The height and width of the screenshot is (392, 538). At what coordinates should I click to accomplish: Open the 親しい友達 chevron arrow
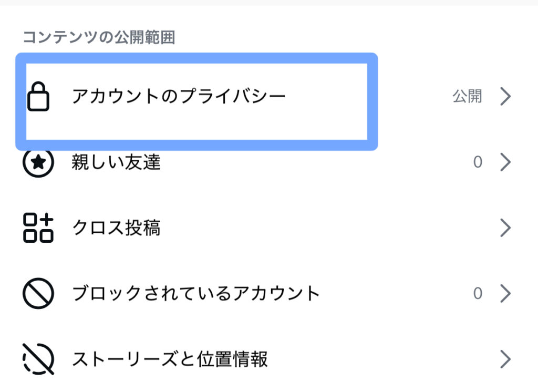505,162
